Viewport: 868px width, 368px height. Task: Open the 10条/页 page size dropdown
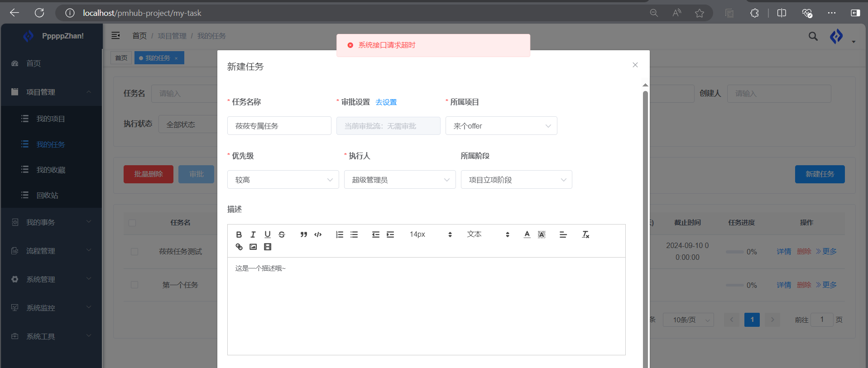point(688,320)
